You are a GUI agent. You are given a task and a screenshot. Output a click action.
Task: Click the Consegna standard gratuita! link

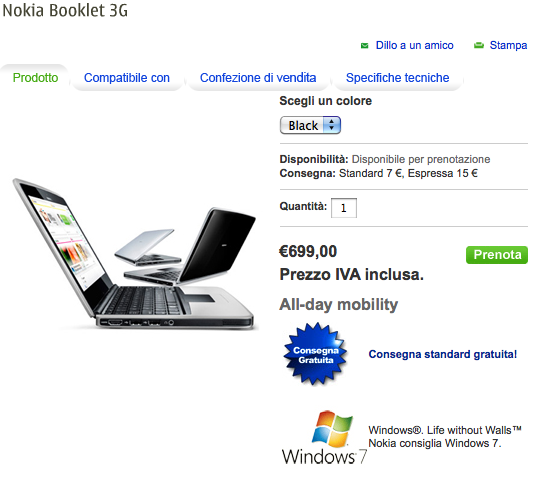pyautogui.click(x=443, y=354)
